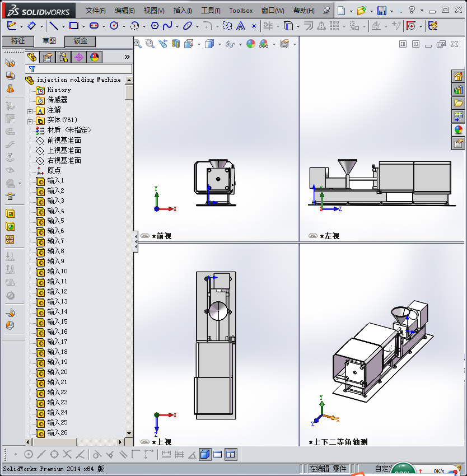
Task: Open the Rectangle tool dropdown arrow
Action: point(83,27)
